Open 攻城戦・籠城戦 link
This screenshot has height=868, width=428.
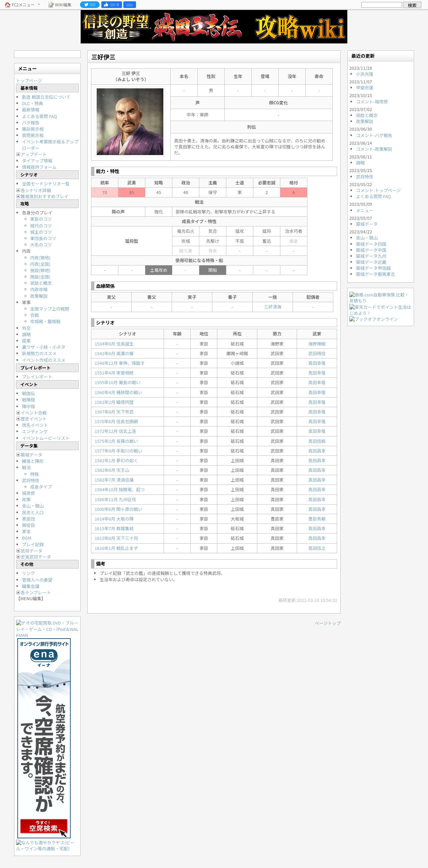pyautogui.click(x=45, y=321)
